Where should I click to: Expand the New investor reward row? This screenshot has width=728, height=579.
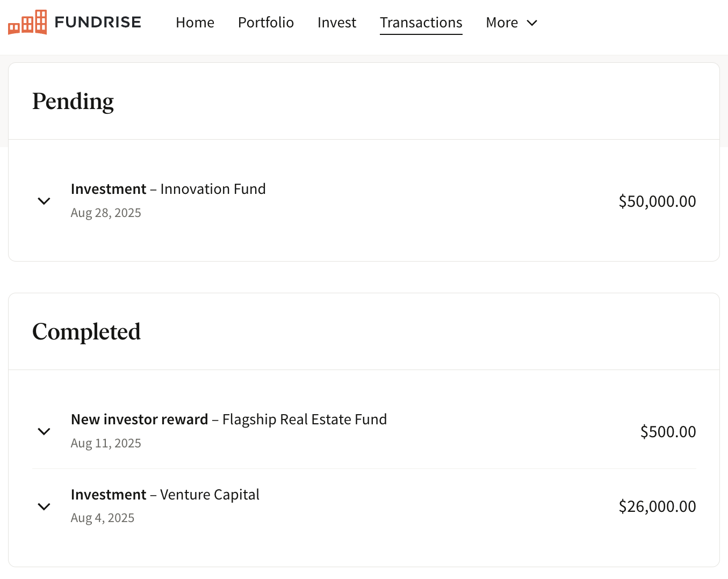(44, 431)
